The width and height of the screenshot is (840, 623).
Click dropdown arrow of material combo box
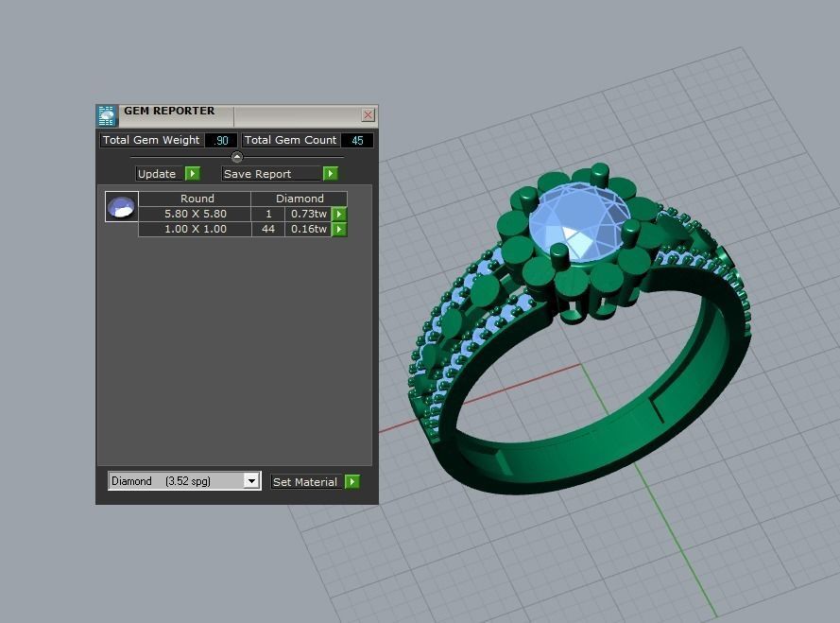[251, 481]
